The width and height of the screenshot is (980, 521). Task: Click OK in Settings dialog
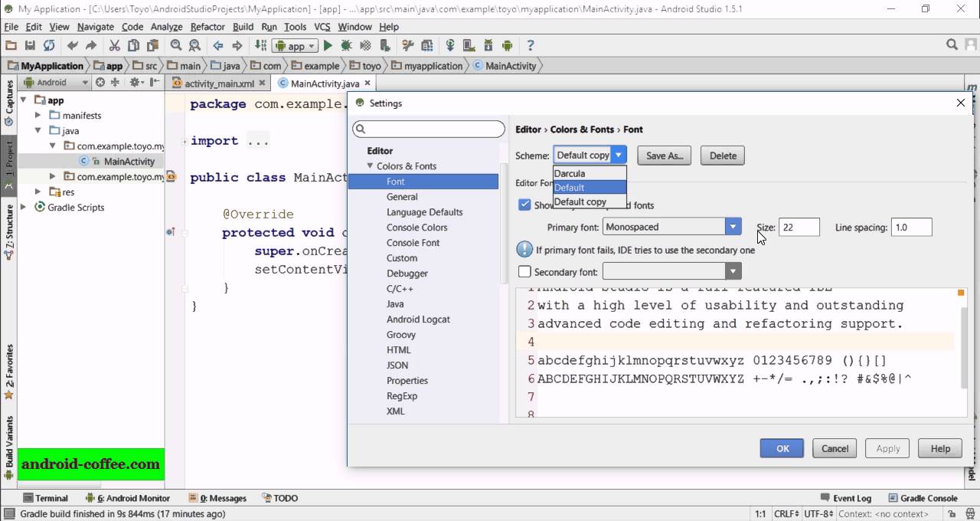pyautogui.click(x=782, y=449)
